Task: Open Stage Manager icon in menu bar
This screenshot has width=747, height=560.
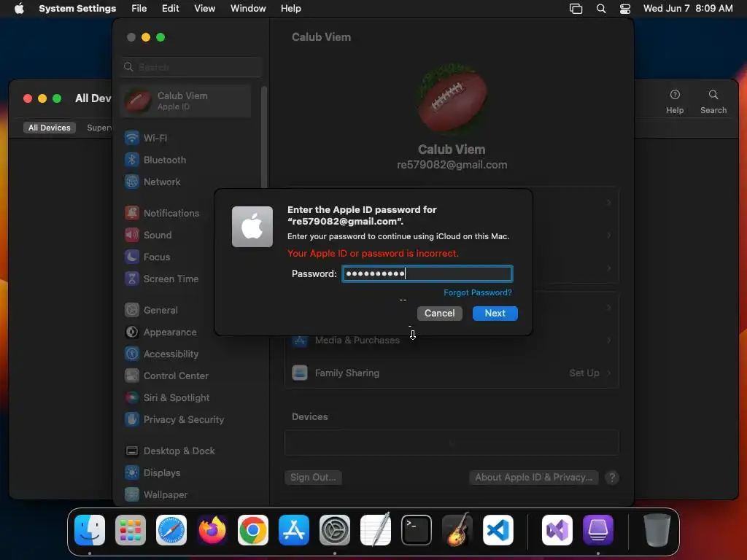Action: [x=576, y=9]
